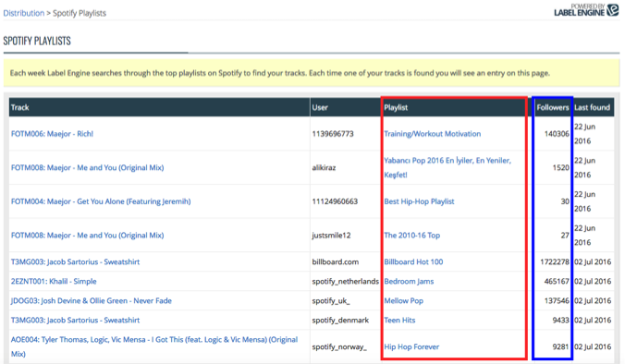Click the User column header
The width and height of the screenshot is (625, 364).
pyautogui.click(x=320, y=107)
